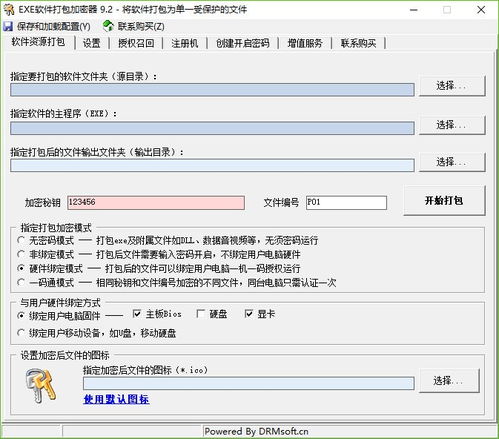The image size is (499, 439).
Task: Toggle the 显卡 checkbox
Action: pyautogui.click(x=249, y=314)
